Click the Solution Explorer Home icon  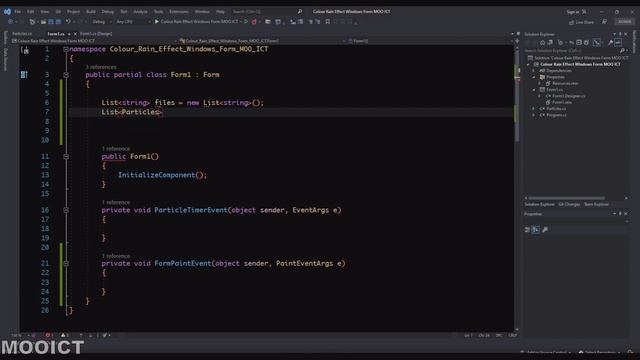click(x=542, y=42)
